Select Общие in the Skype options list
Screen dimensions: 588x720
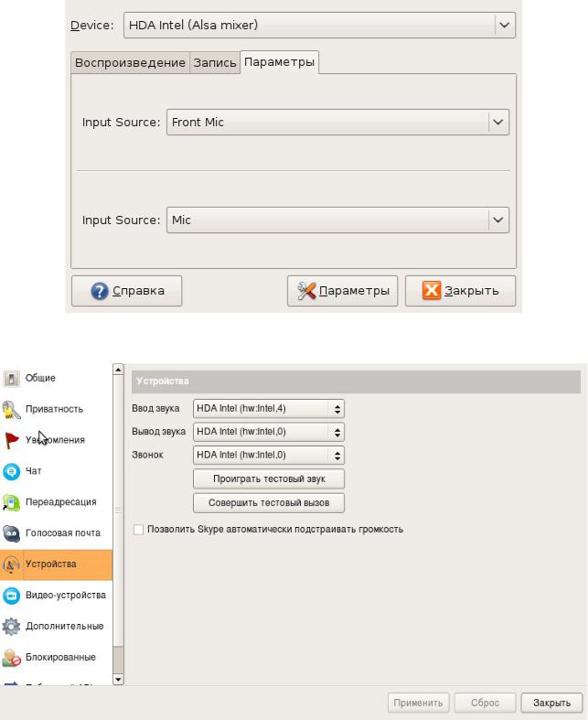click(56, 379)
